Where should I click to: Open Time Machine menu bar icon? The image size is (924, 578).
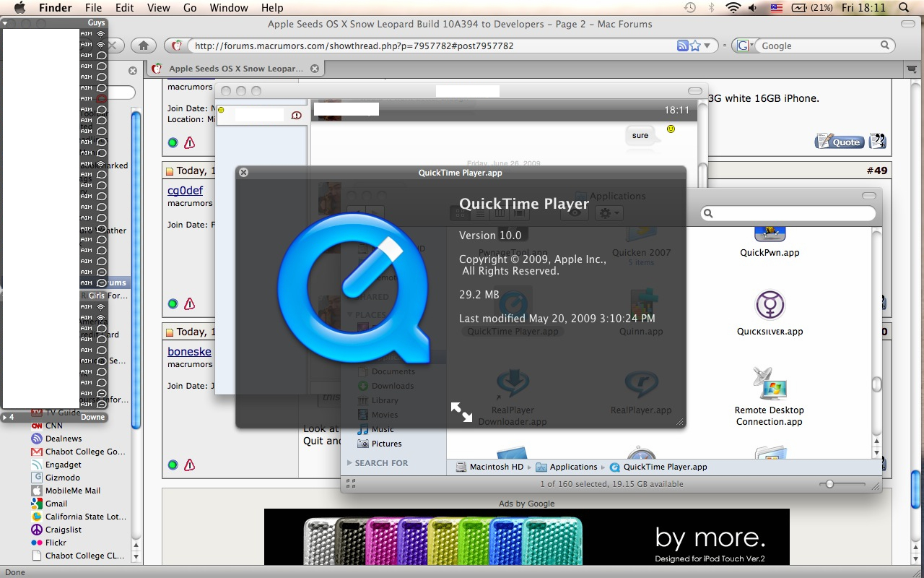[690, 8]
